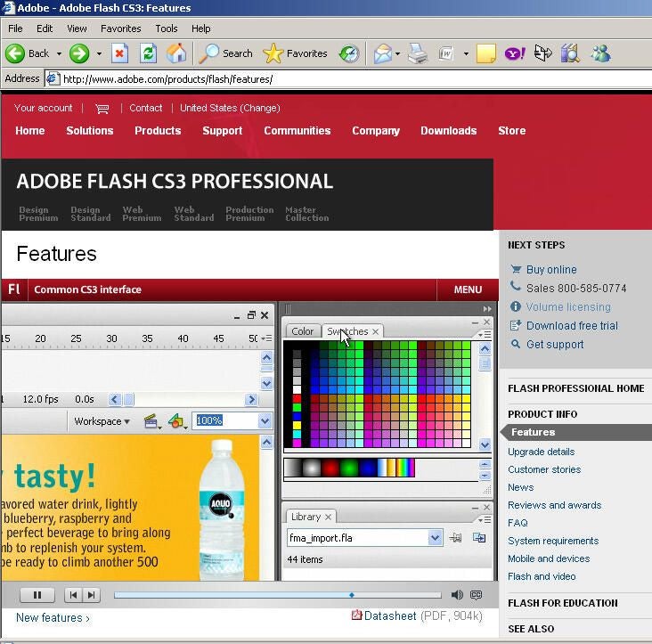Open the shopping cart icon
This screenshot has height=644, width=652.
click(102, 109)
